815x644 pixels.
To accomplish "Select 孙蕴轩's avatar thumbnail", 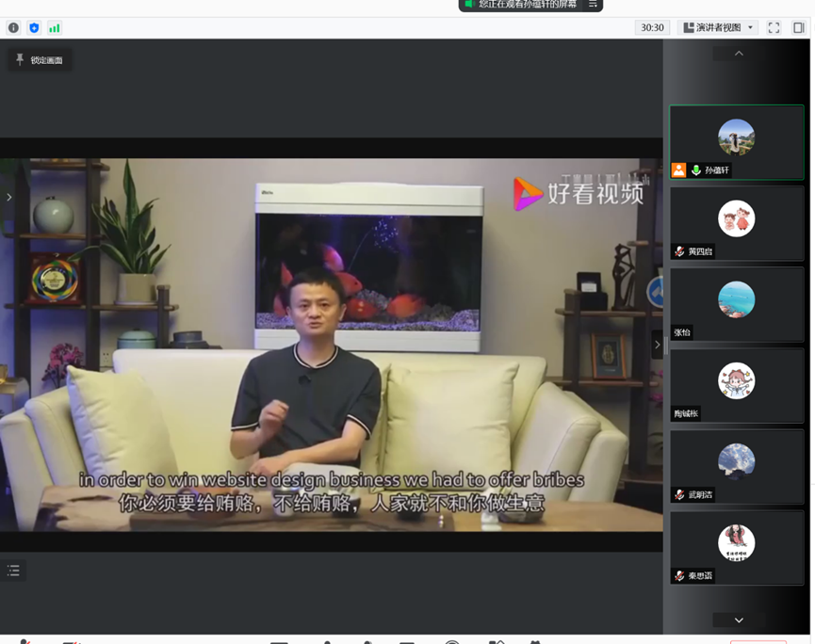I will (736, 137).
